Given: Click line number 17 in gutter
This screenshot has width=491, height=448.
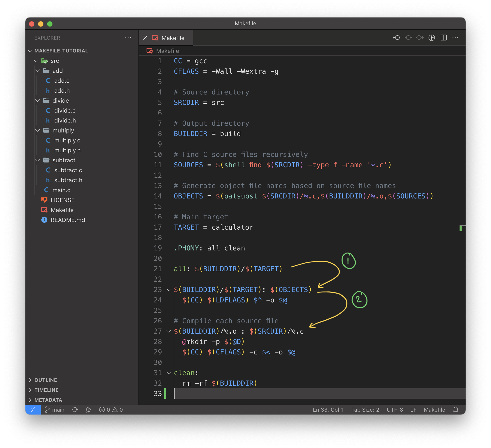Looking at the screenshot, I should 158,227.
